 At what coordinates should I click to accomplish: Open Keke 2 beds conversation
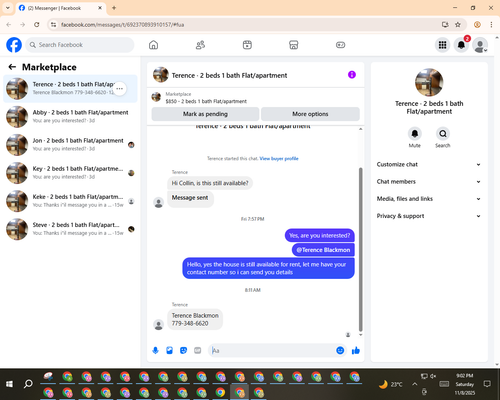[x=70, y=201]
